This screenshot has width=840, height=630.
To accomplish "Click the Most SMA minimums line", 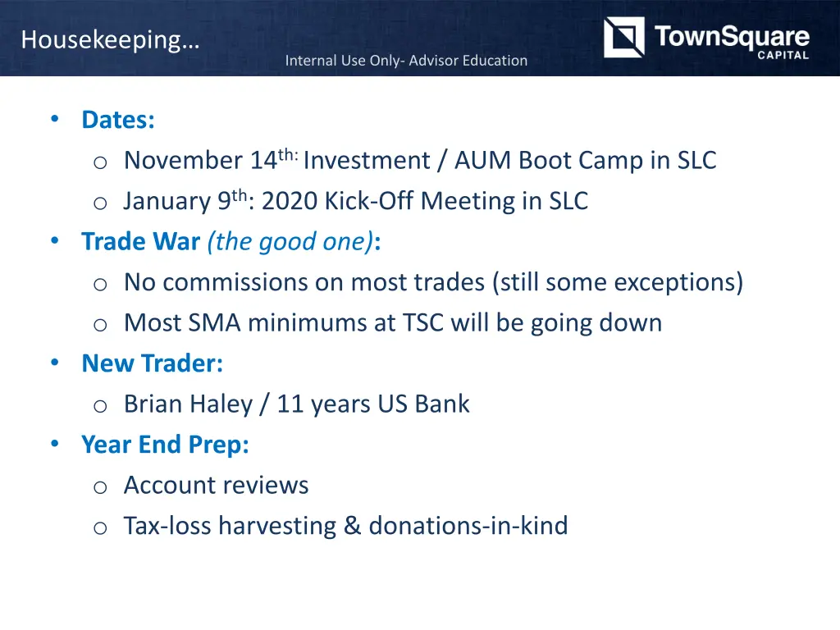I will pos(393,323).
